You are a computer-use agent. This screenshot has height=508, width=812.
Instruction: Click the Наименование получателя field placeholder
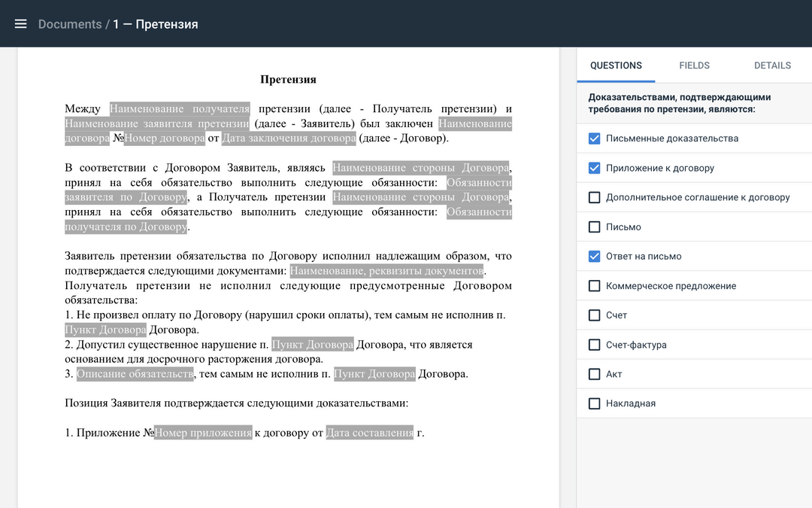[180, 109]
